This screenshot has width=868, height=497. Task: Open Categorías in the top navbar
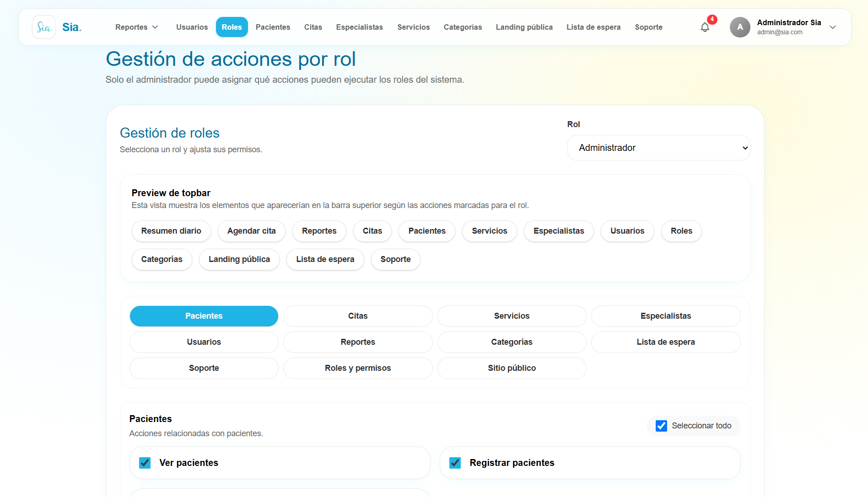tap(463, 27)
